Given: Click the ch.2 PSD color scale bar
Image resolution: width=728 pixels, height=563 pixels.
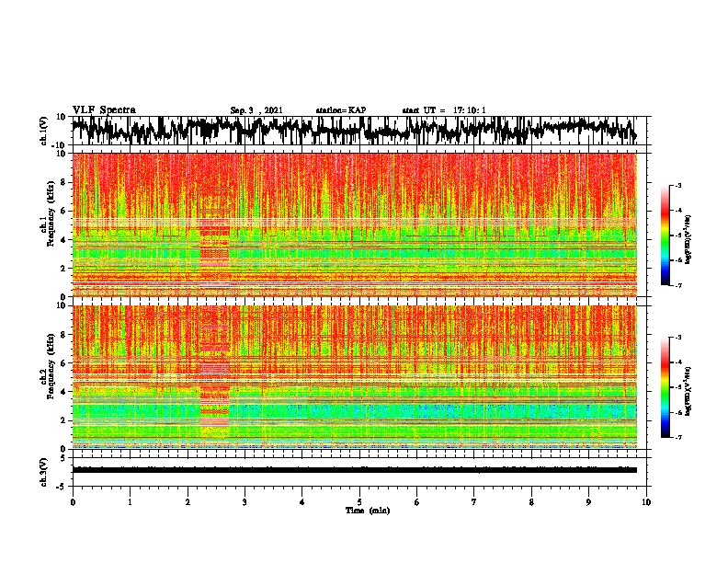Looking at the screenshot, I should coord(665,387).
